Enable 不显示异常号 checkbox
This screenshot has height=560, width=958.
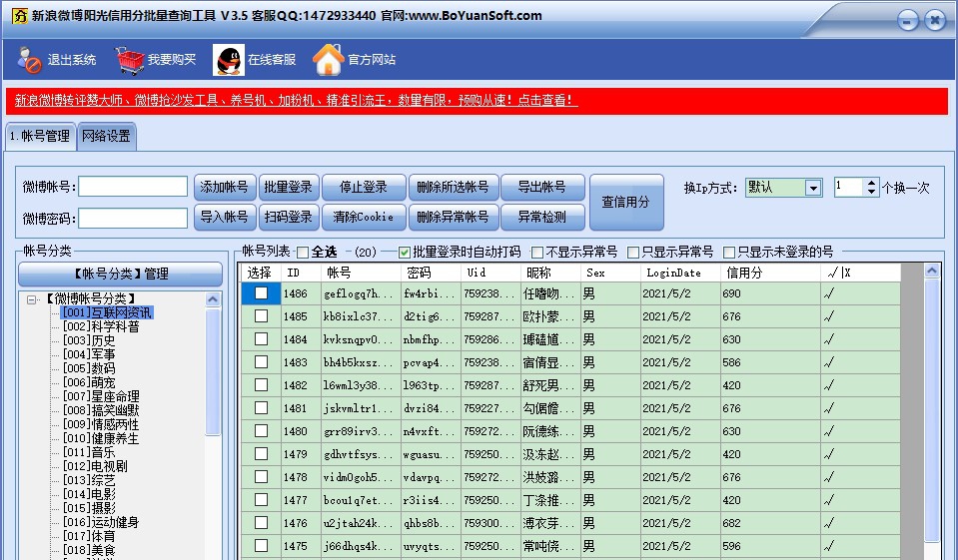point(537,253)
